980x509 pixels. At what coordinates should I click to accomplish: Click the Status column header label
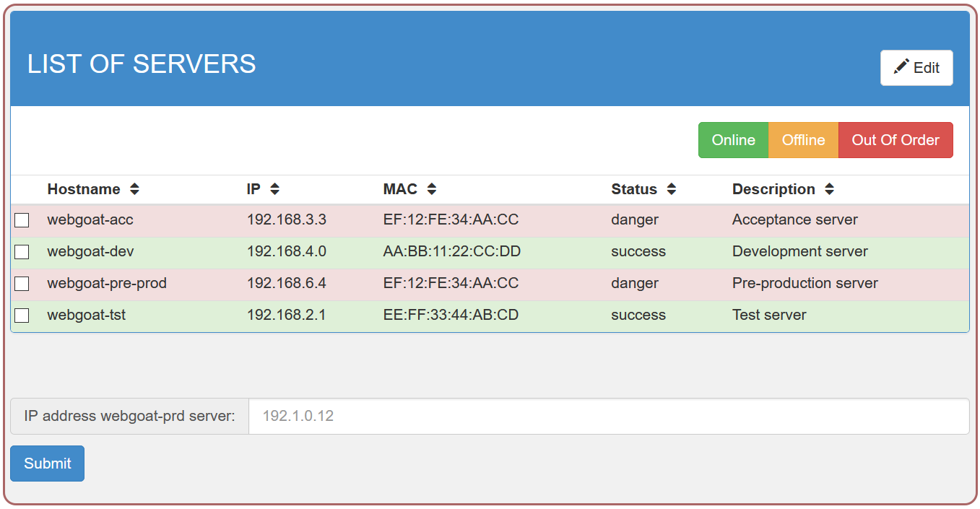(x=634, y=189)
